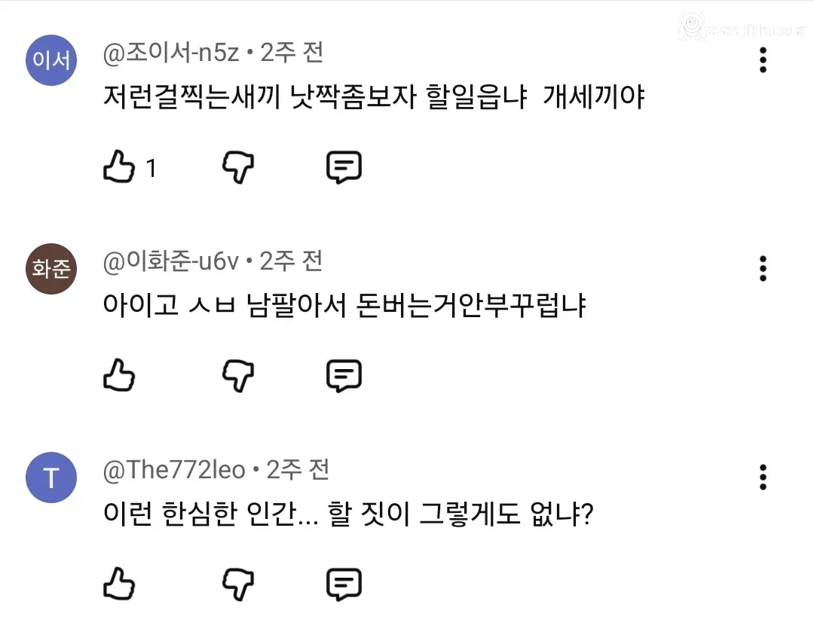
Task: Open the three-dot menu beside @이화준-u6v's comment
Action: (x=763, y=268)
